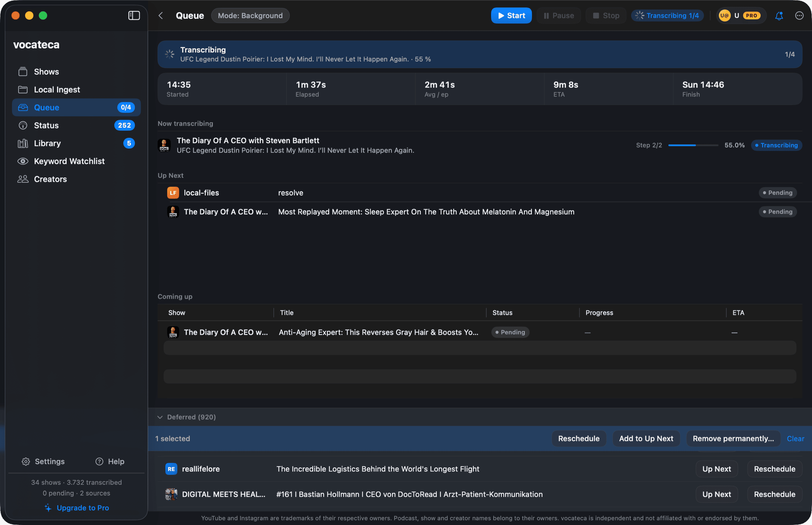
Task: Click the Sun 14:46 Finish value
Action: click(703, 85)
